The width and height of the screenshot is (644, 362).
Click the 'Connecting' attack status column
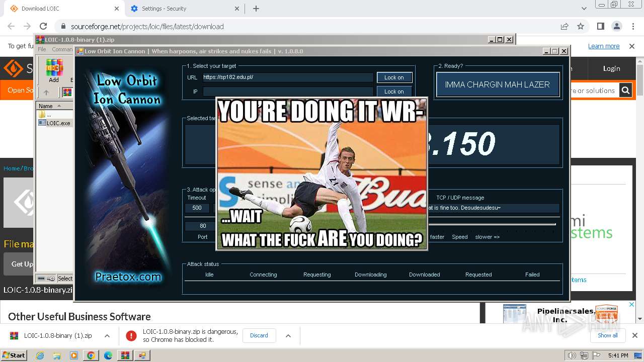[263, 275]
